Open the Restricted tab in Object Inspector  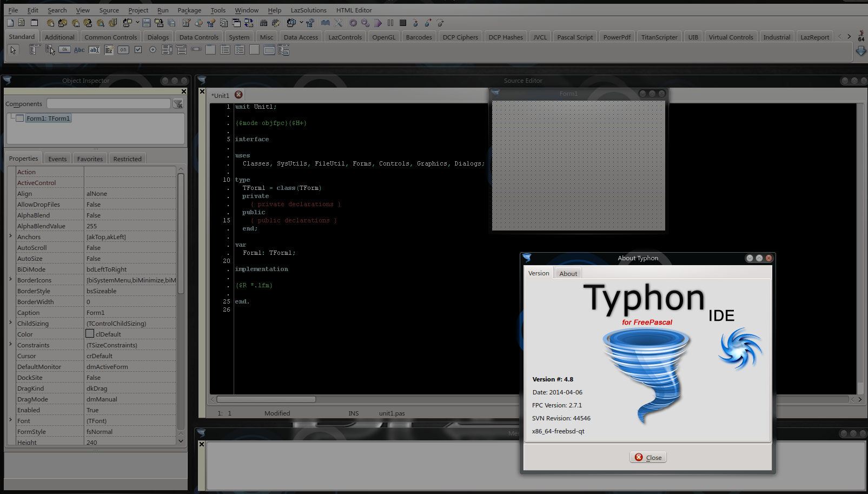128,159
